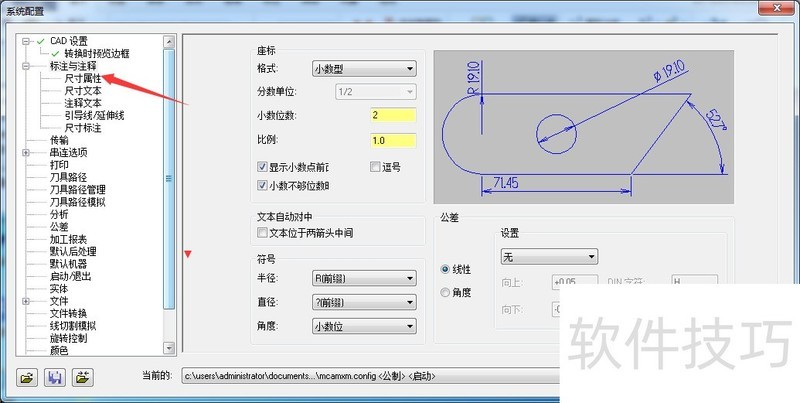Click the tree scrollbar up arrow
This screenshot has height=403, width=800.
click(169, 42)
